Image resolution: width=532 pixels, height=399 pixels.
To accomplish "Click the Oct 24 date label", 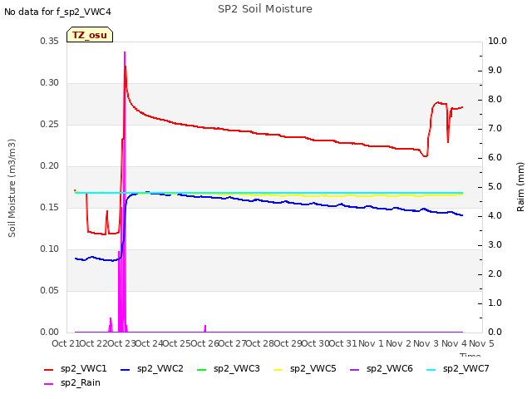I will coord(149,343).
